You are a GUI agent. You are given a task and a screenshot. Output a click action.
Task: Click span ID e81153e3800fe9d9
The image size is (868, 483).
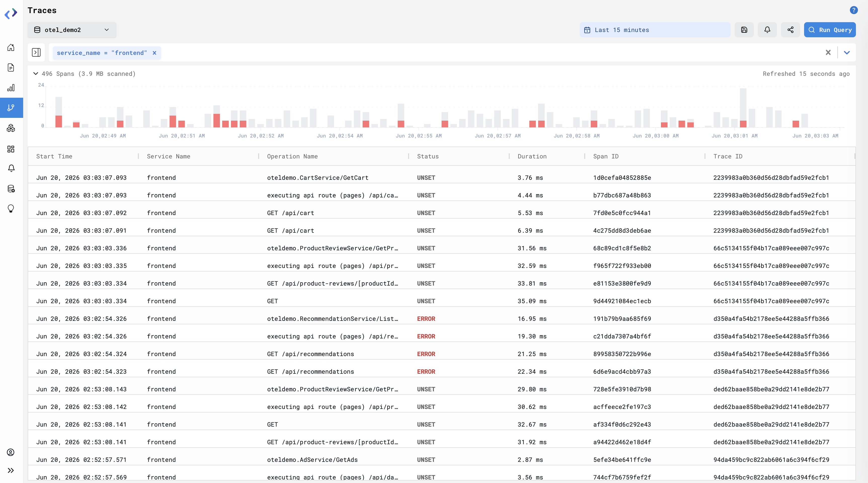click(x=622, y=283)
